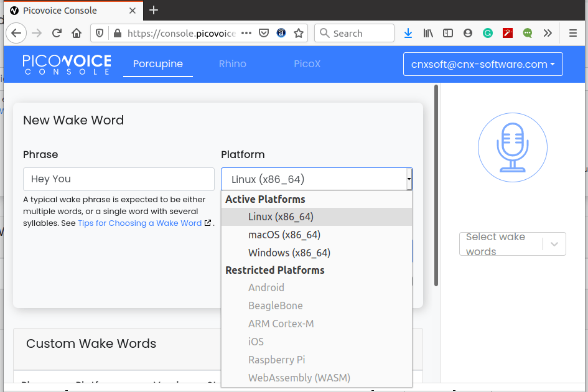Click the Active Platforms group label

click(265, 199)
